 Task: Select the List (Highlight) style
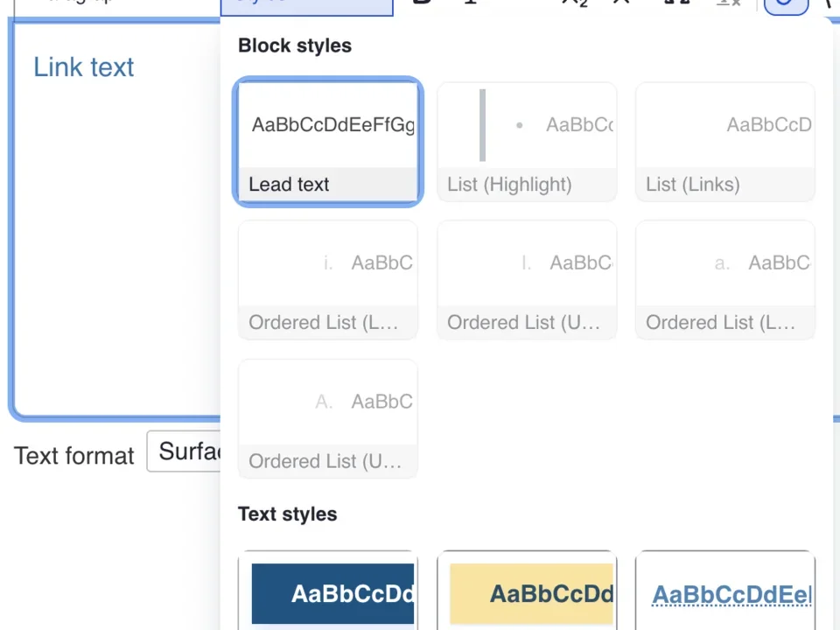526,142
